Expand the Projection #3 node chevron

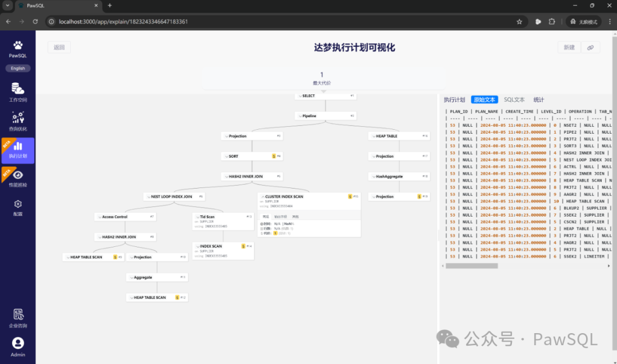click(227, 136)
